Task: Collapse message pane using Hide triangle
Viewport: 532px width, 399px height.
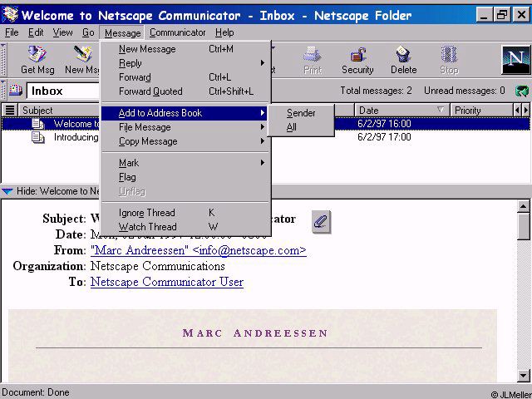Action: point(7,191)
